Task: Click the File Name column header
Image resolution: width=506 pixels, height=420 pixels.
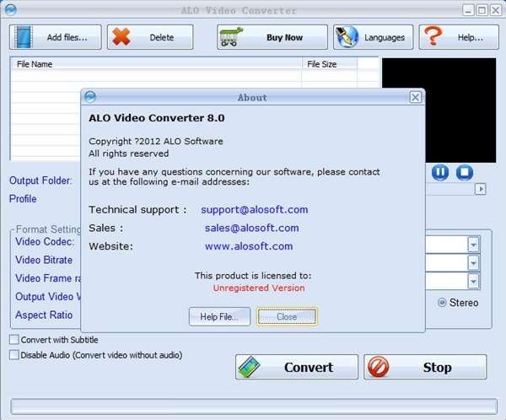Action: pos(156,64)
